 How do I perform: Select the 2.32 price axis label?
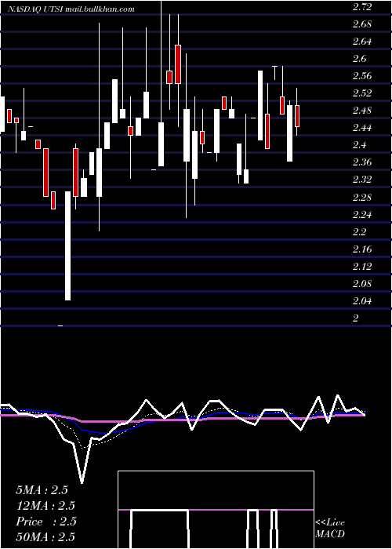pos(362,180)
